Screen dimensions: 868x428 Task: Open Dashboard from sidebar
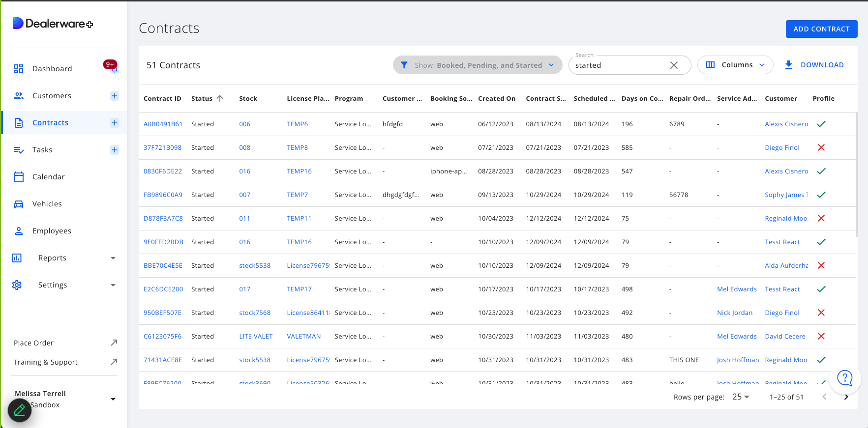click(x=52, y=69)
